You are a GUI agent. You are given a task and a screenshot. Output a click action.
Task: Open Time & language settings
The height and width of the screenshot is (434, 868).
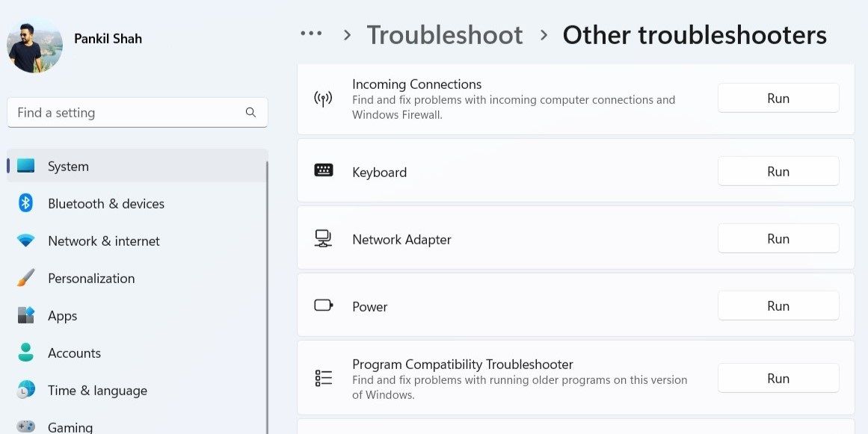coord(96,390)
